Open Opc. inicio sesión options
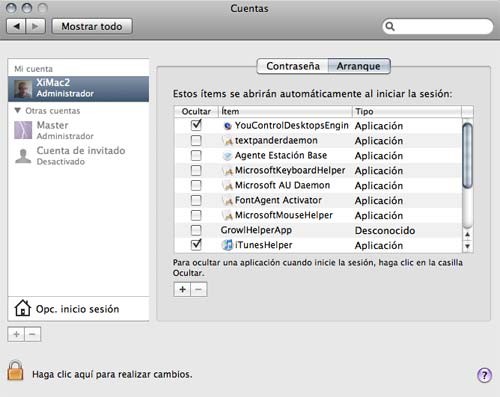Viewport: 500px width, 397px height. [x=78, y=309]
